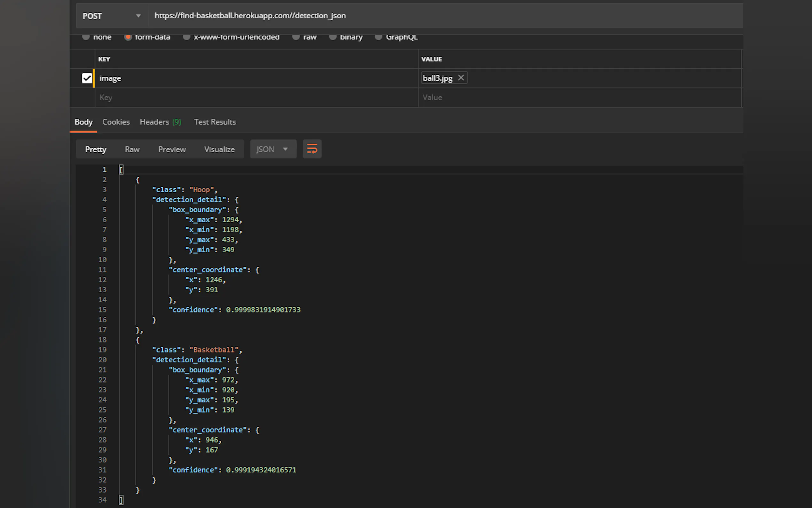Select the none body type

[x=86, y=37]
